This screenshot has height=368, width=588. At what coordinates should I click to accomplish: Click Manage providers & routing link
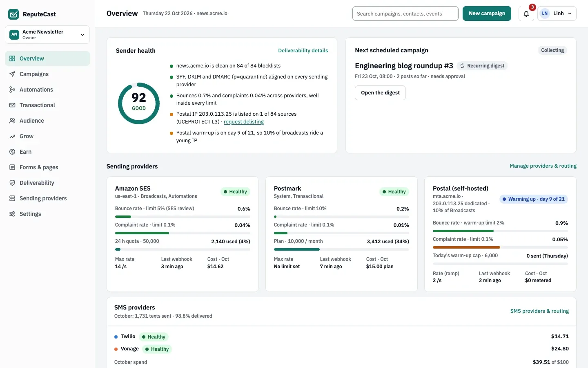tap(543, 166)
